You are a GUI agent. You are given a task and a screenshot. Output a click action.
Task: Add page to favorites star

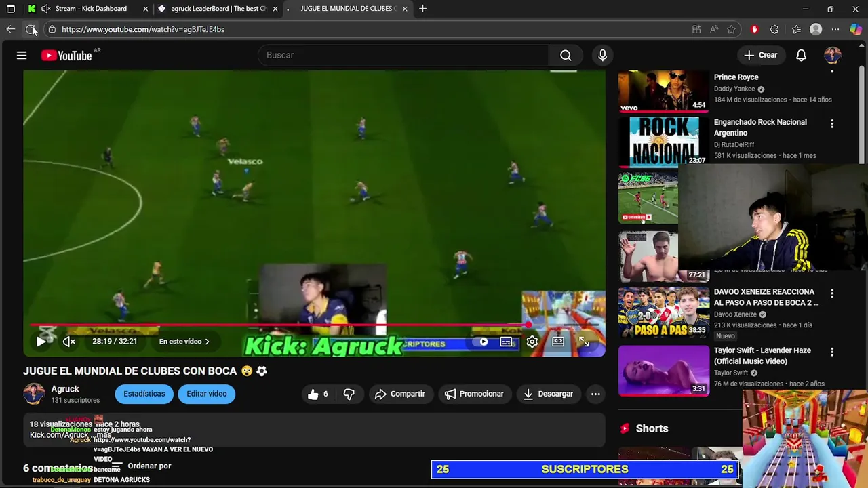coord(731,29)
